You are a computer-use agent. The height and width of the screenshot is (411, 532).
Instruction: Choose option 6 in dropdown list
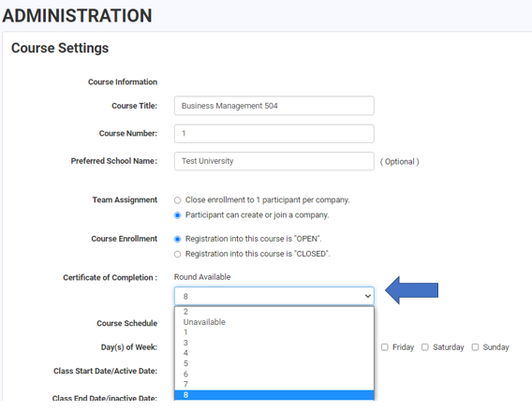[274, 374]
